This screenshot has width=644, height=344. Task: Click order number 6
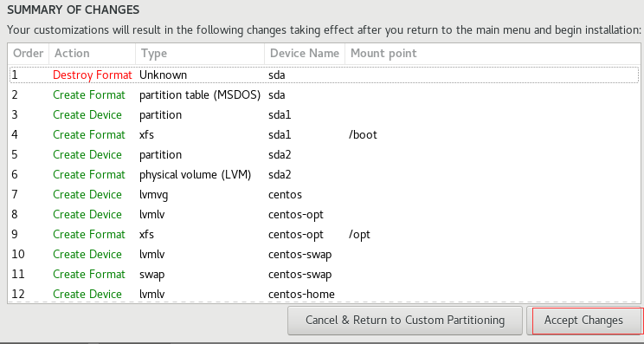[15, 175]
